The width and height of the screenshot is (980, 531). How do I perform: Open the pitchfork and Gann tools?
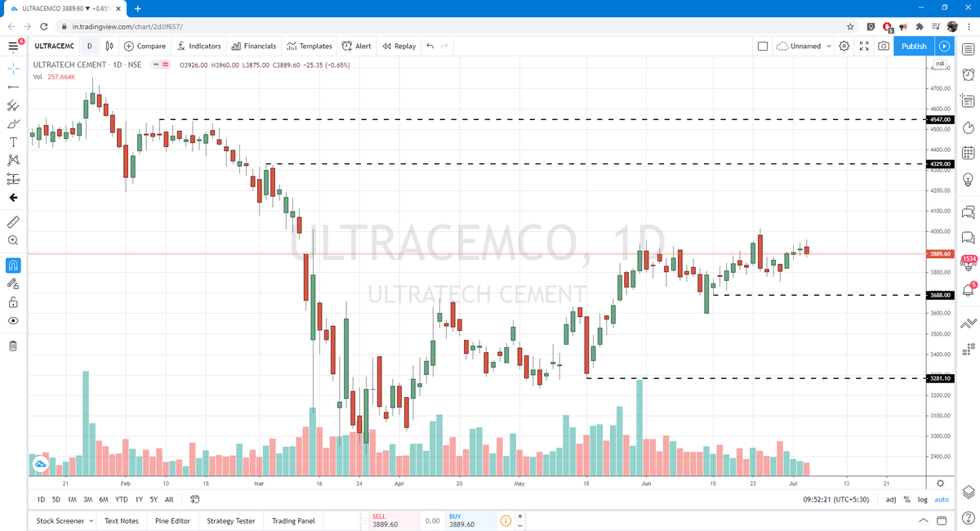pos(13,105)
